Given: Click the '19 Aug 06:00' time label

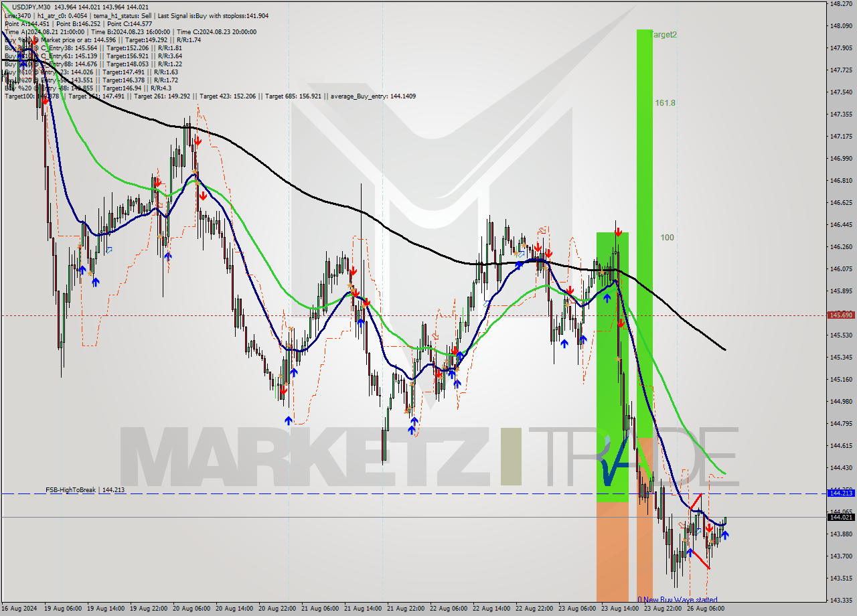Looking at the screenshot, I should point(62,609).
